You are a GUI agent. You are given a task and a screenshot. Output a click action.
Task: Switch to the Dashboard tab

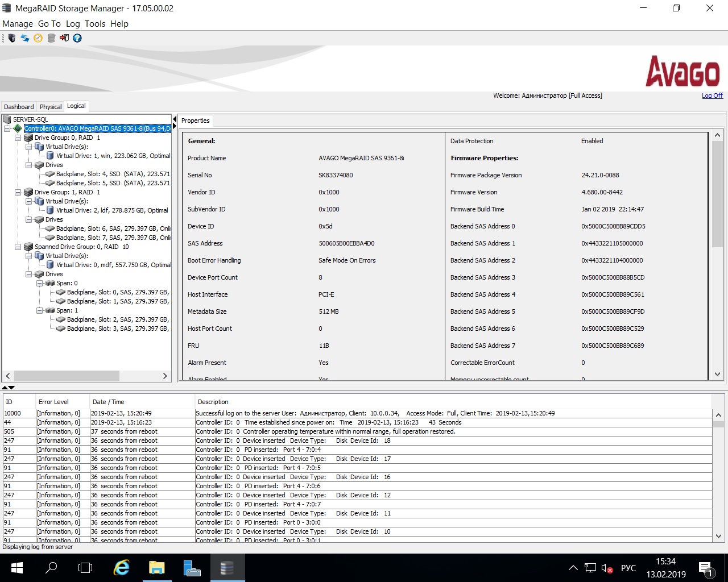[19, 107]
